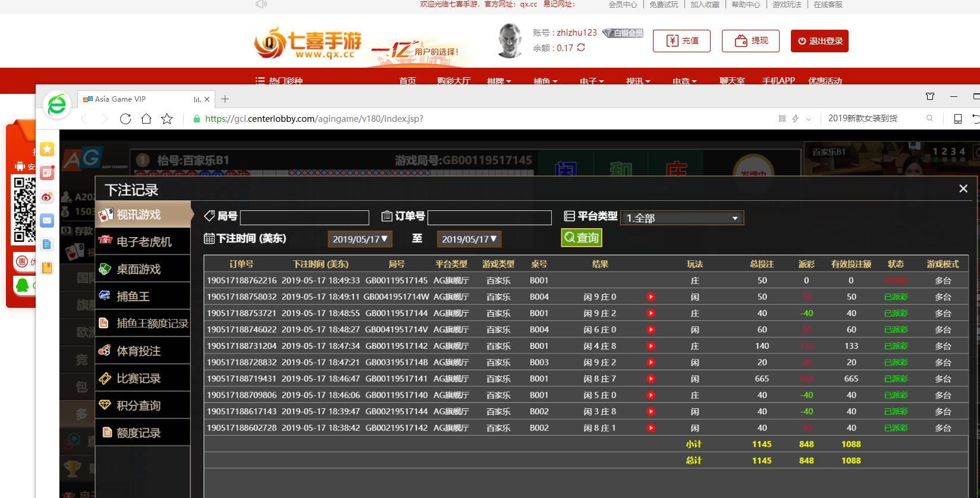Open the 比赛记录 tab
The width and height of the screenshot is (980, 498).
(143, 379)
